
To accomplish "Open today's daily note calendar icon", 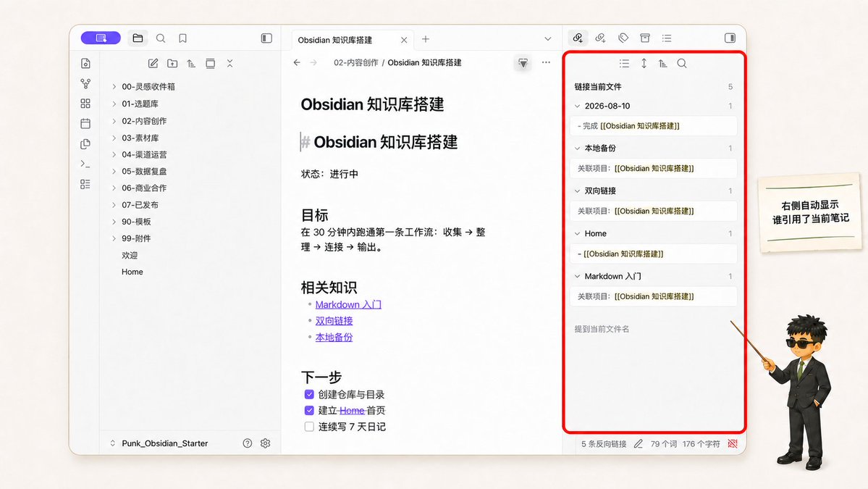I will (x=85, y=123).
